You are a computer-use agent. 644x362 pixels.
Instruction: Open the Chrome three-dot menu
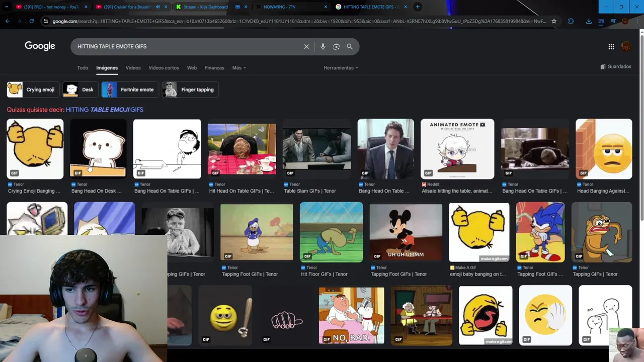click(637, 21)
